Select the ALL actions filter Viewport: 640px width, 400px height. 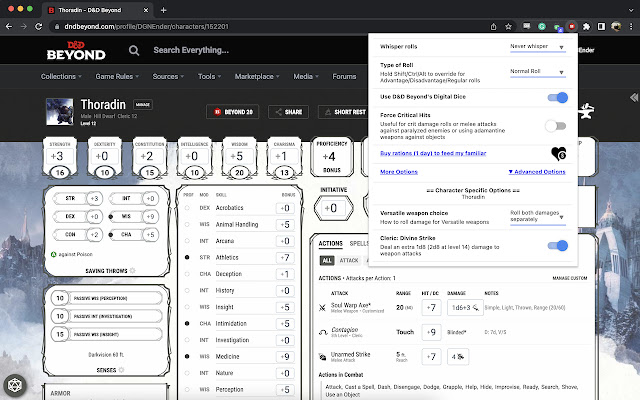click(x=327, y=260)
